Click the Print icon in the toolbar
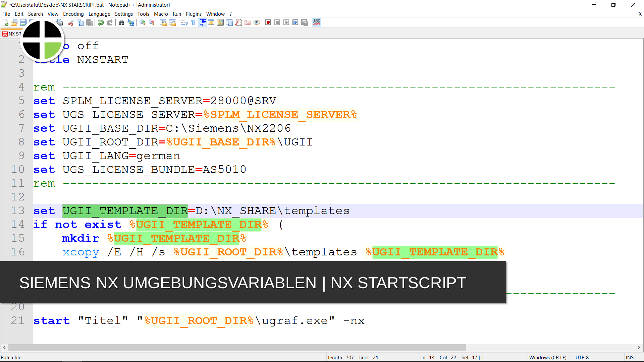Image resolution: width=644 pixels, height=362 pixels. [60, 22]
